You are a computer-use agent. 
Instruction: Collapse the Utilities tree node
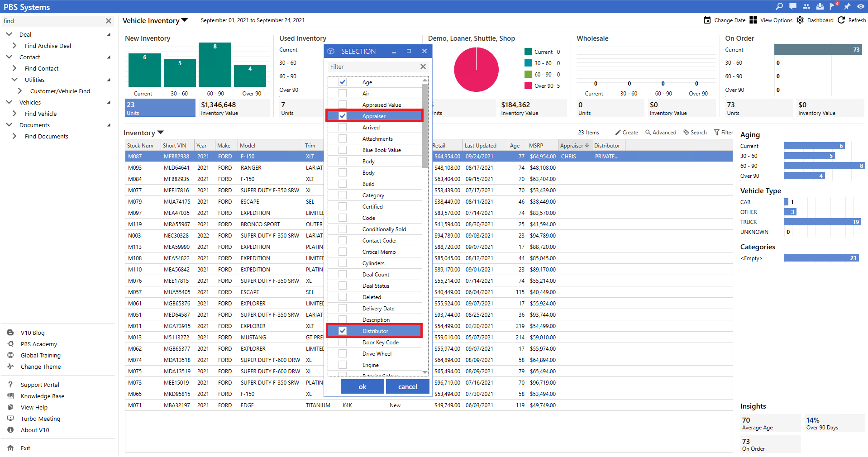pos(14,80)
